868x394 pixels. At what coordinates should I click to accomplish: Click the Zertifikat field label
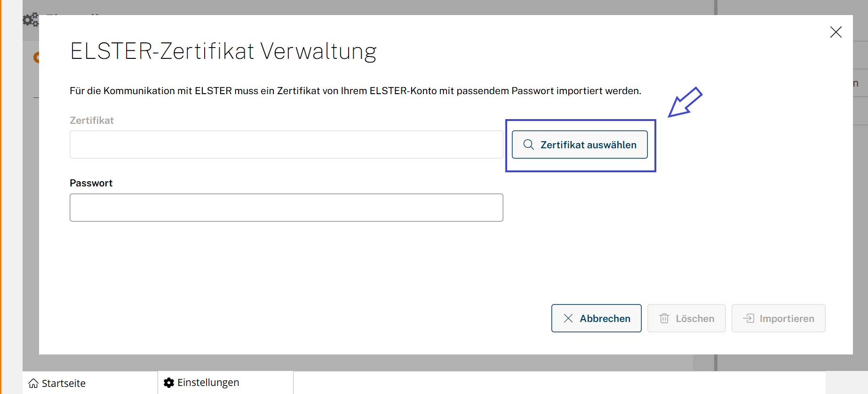92,121
